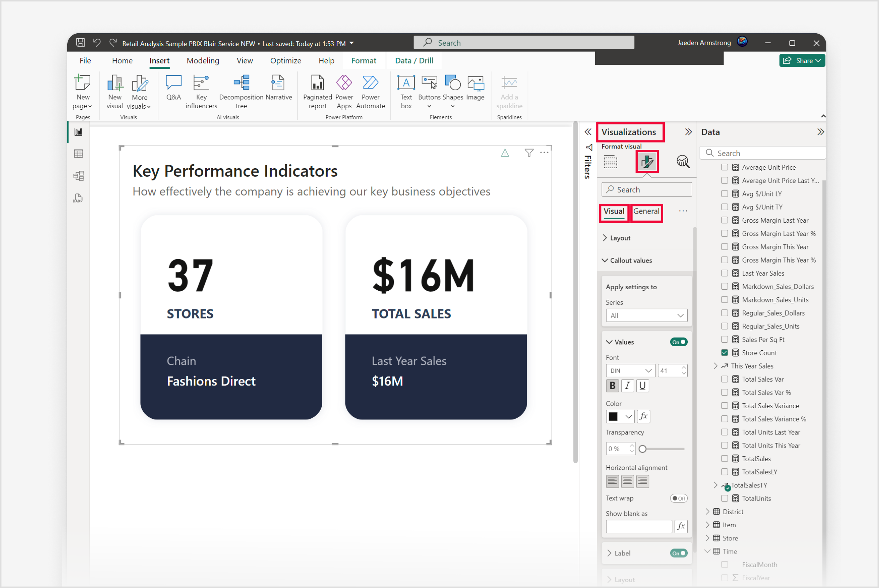Select the Data/Drill ribbon tab
The width and height of the screenshot is (879, 588).
point(415,60)
